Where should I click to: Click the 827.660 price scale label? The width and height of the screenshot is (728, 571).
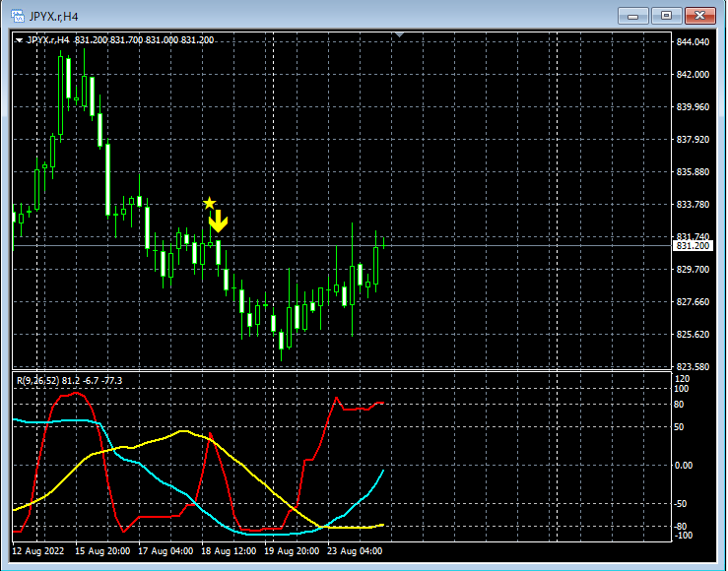coord(693,302)
